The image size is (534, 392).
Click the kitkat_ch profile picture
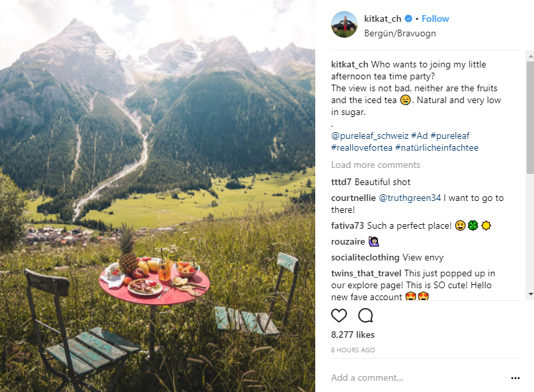point(344,24)
